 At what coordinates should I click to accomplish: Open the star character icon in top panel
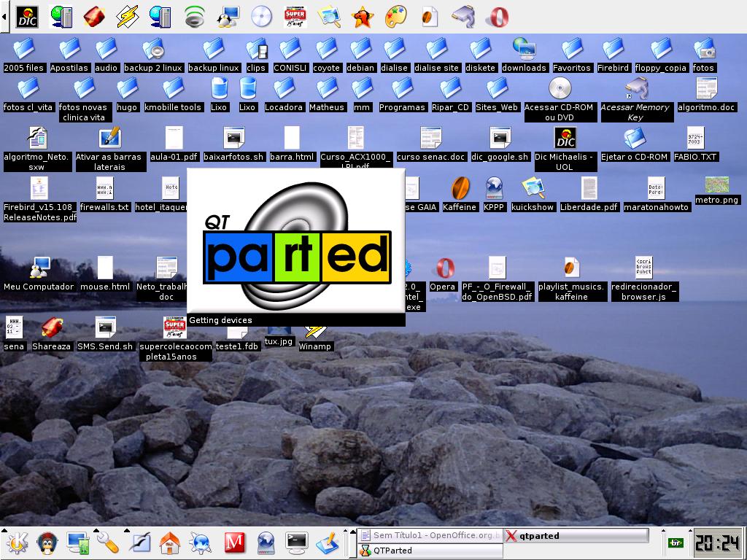pyautogui.click(x=363, y=17)
